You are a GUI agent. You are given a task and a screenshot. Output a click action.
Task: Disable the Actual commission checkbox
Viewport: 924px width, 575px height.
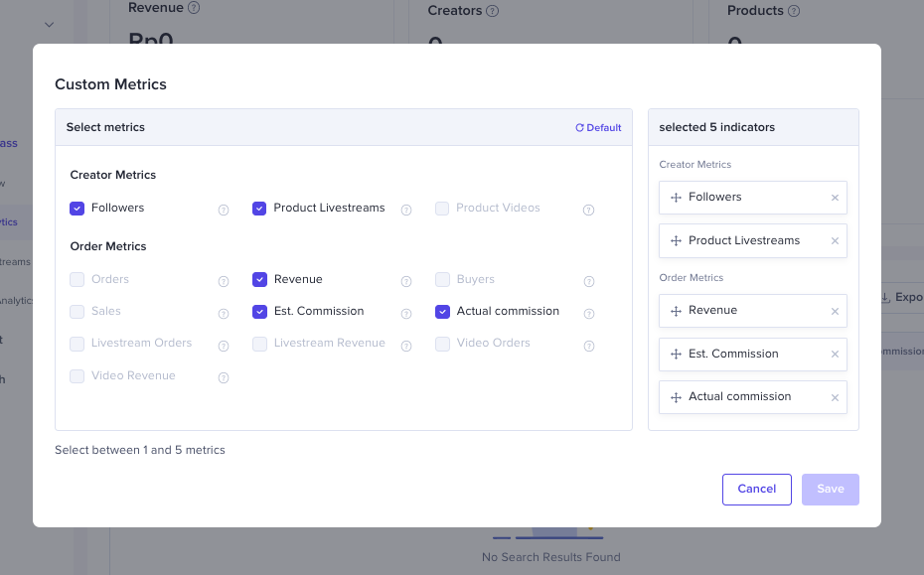[442, 312]
